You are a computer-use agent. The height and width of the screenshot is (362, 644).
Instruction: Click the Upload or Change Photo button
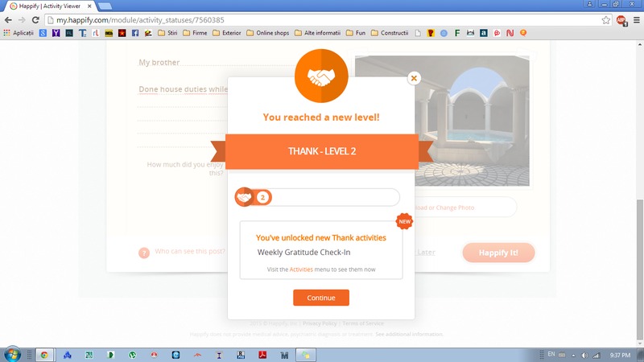464,208
